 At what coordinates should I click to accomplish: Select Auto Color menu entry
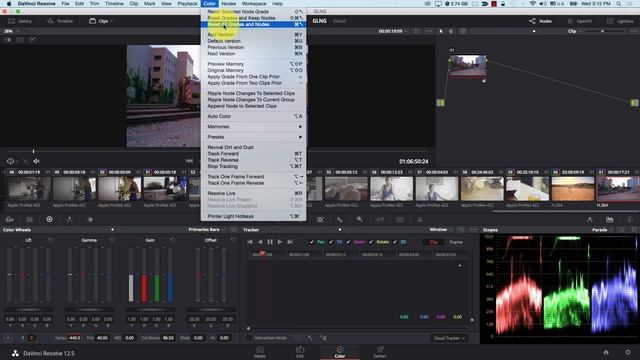[x=253, y=116]
